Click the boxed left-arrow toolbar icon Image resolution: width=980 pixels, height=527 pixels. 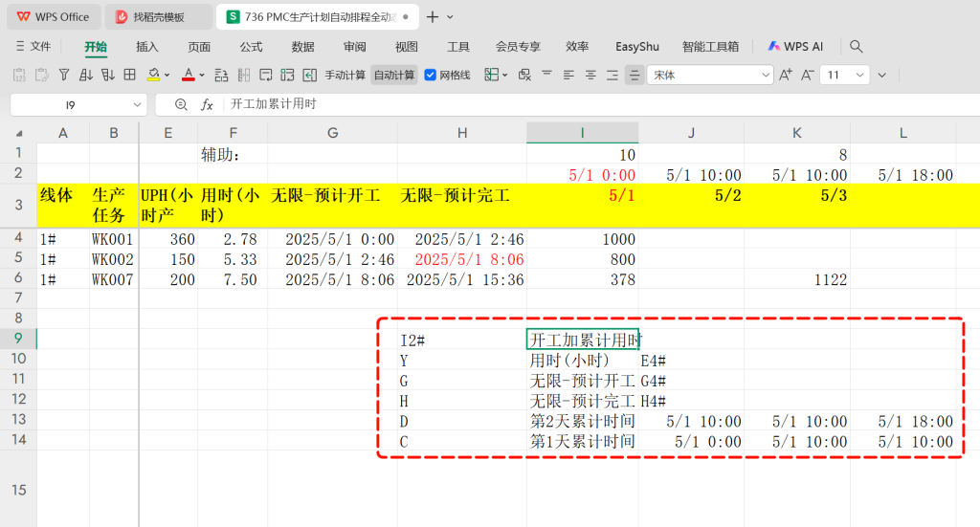(x=309, y=75)
